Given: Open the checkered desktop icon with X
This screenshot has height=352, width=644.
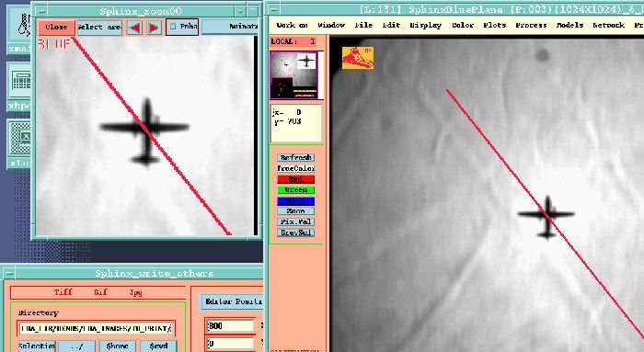Looking at the screenshot, I should click(x=20, y=143).
